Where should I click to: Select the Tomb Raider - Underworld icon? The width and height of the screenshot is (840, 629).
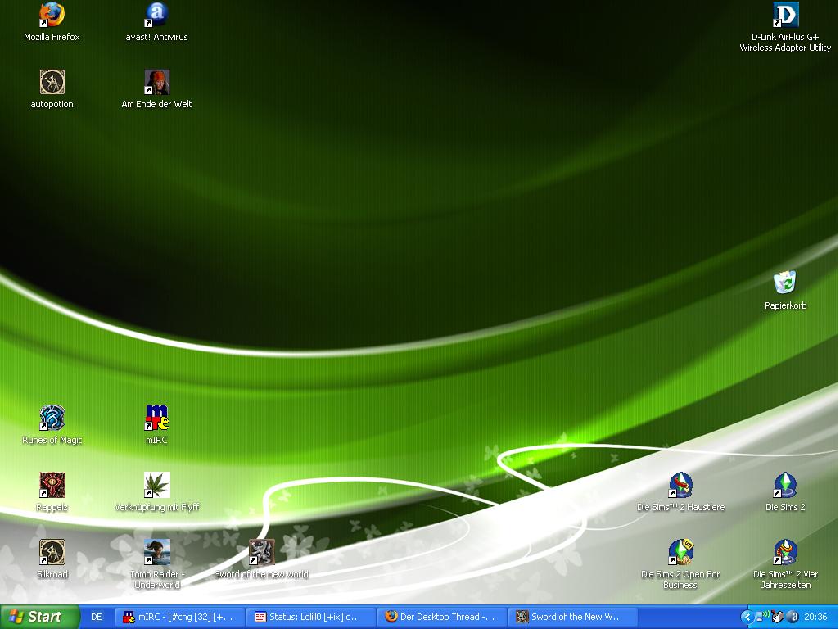tap(156, 552)
